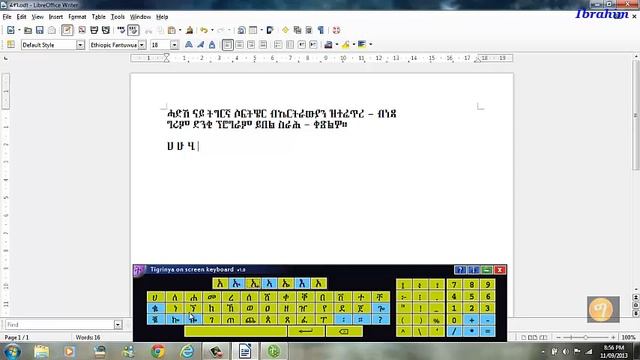Viewport: 640px width, 360px height.
Task: Open the Data Sources icon
Action: [x=309, y=30]
